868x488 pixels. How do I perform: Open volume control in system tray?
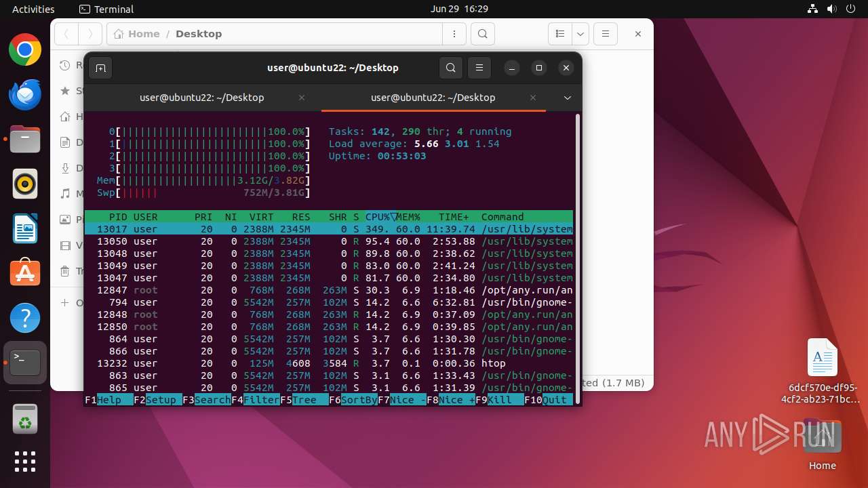click(831, 9)
